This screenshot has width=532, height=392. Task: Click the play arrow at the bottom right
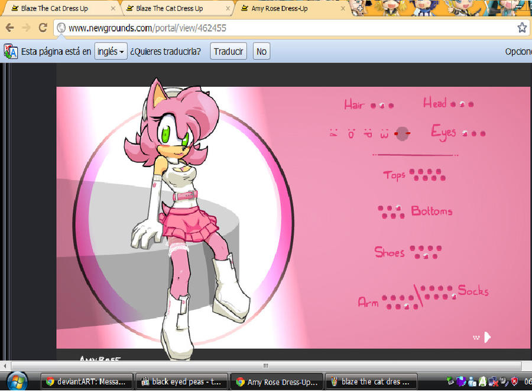(486, 337)
